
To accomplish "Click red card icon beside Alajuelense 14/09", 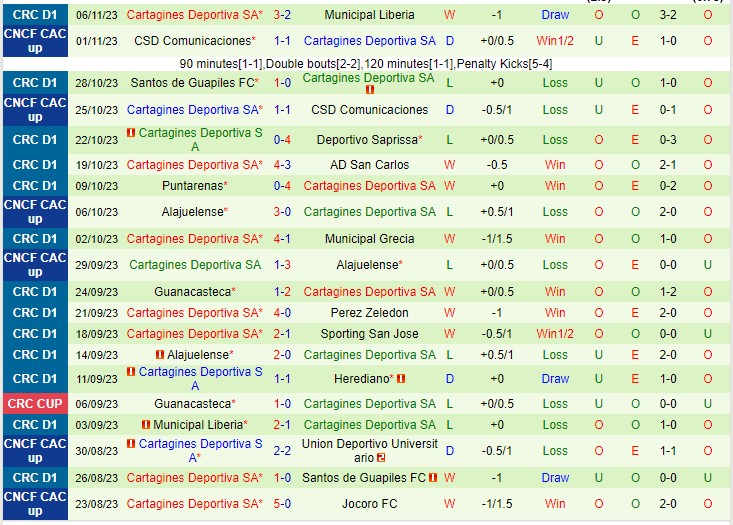I will point(161,355).
